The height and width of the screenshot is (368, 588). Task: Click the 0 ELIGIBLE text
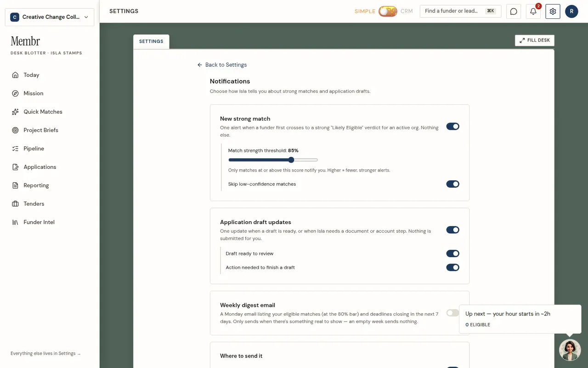[x=478, y=325]
